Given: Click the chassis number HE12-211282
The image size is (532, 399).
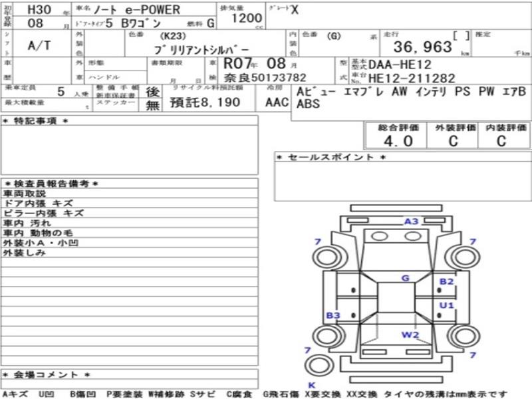Looking at the screenshot, I should pyautogui.click(x=412, y=78).
